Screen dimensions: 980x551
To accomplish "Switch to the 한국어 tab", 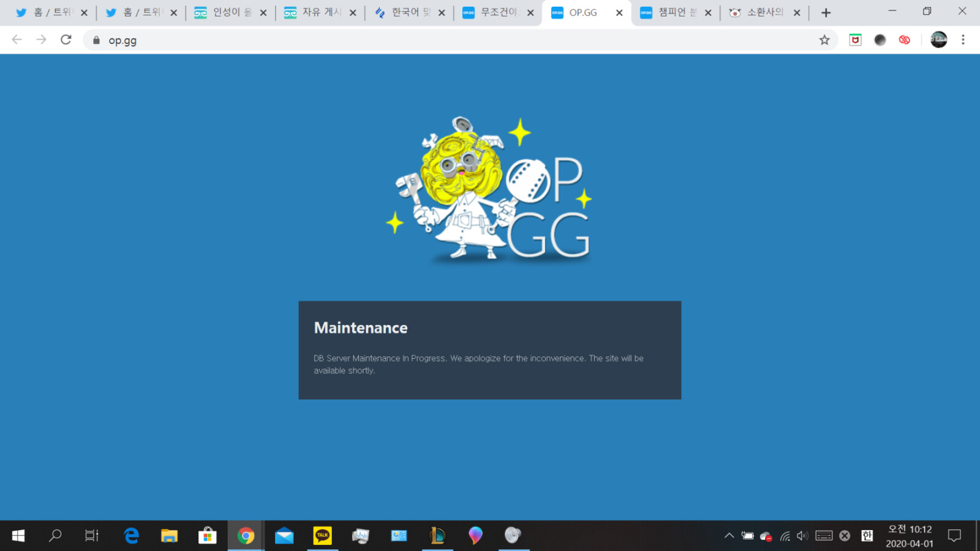I will [409, 13].
